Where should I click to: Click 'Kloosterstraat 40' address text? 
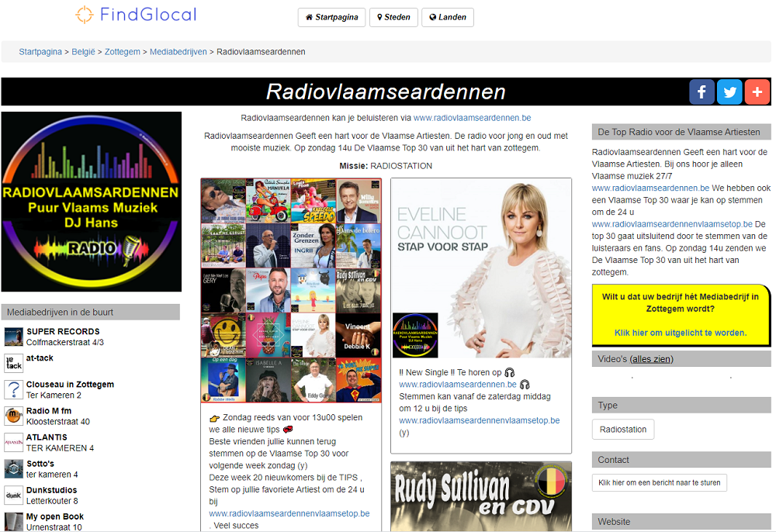click(58, 422)
